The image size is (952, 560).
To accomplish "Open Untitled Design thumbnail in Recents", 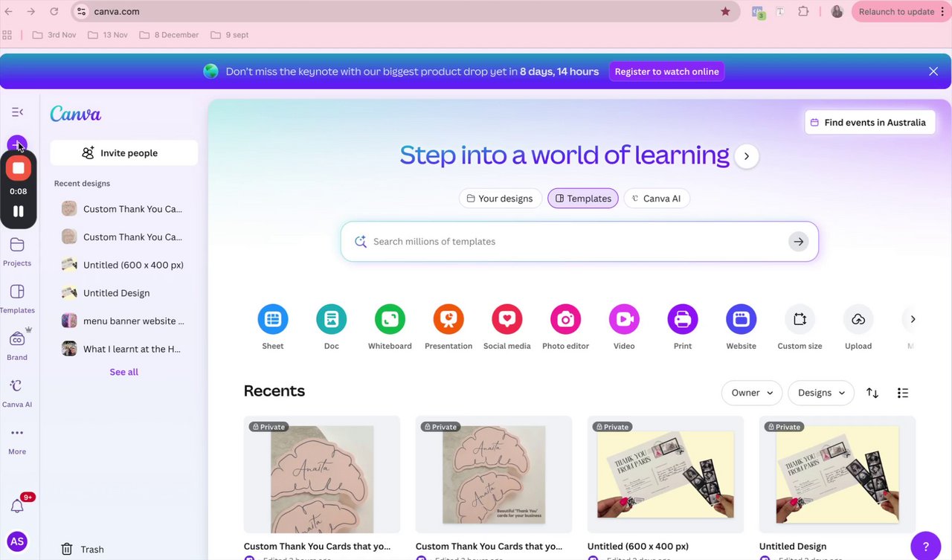I will [837, 474].
